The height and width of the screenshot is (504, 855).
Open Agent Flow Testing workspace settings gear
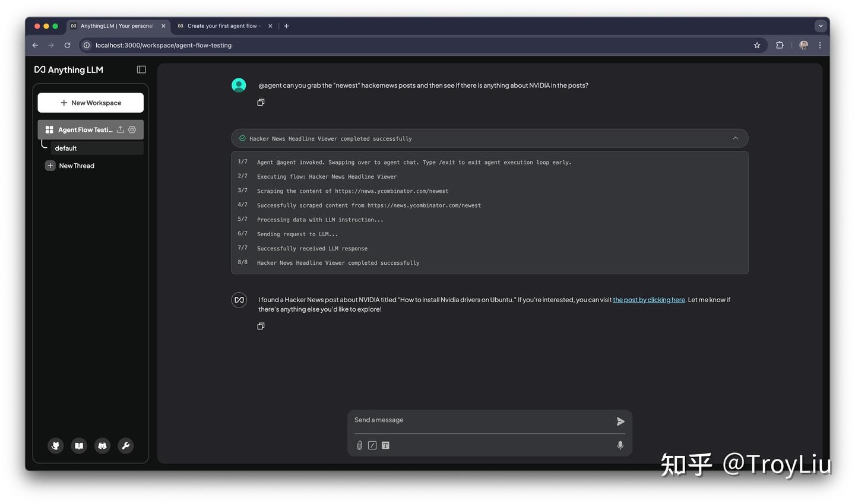click(x=132, y=129)
